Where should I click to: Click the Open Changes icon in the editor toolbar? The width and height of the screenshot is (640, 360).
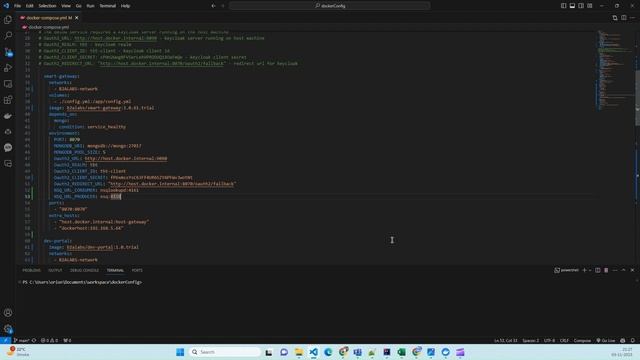point(615,18)
